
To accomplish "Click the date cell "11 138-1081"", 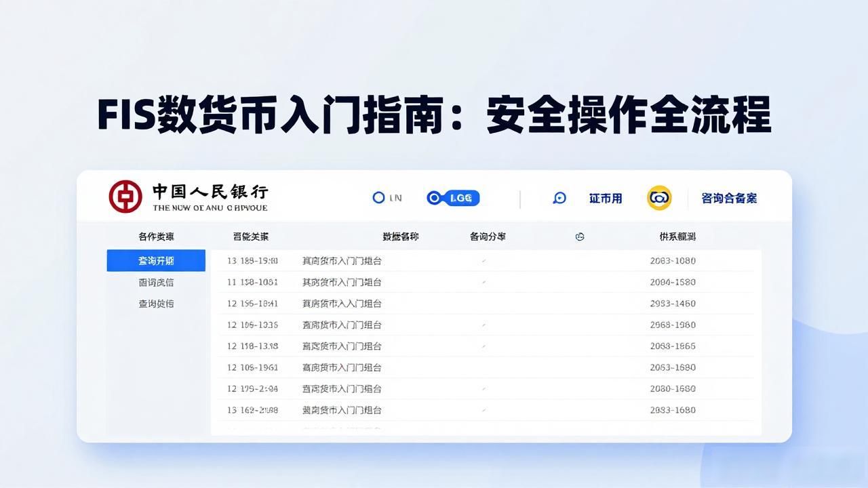I will [252, 282].
